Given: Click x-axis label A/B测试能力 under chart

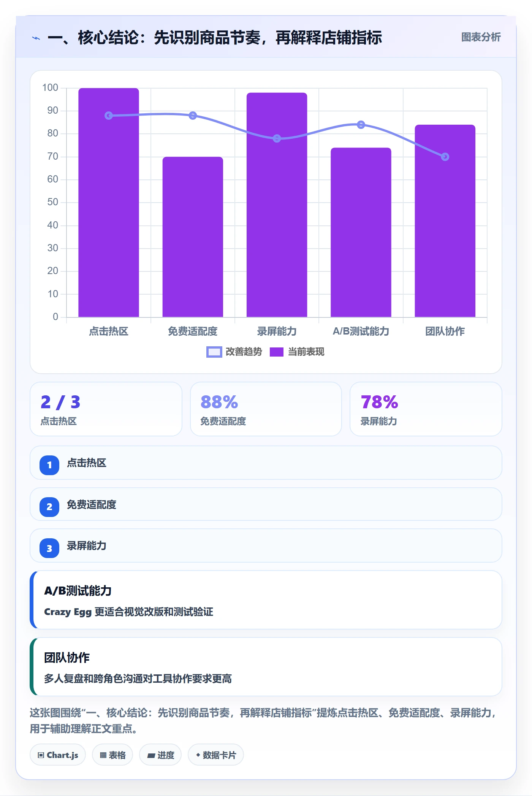Looking at the screenshot, I should click(361, 331).
